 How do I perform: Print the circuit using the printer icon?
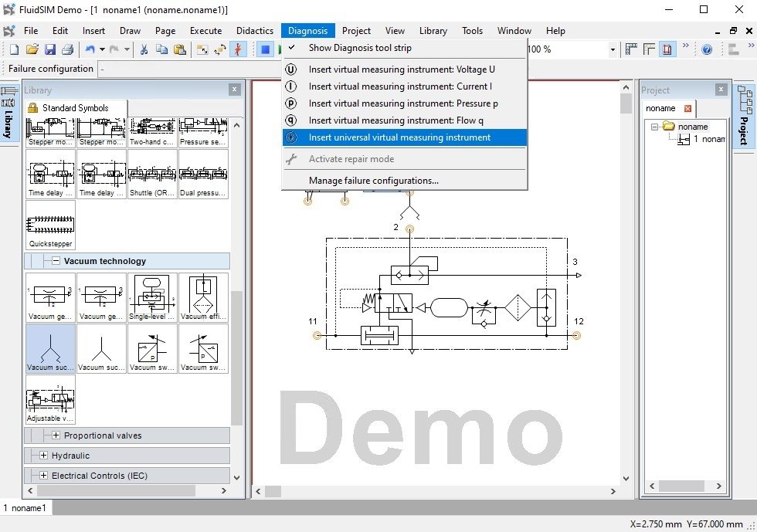click(x=68, y=49)
